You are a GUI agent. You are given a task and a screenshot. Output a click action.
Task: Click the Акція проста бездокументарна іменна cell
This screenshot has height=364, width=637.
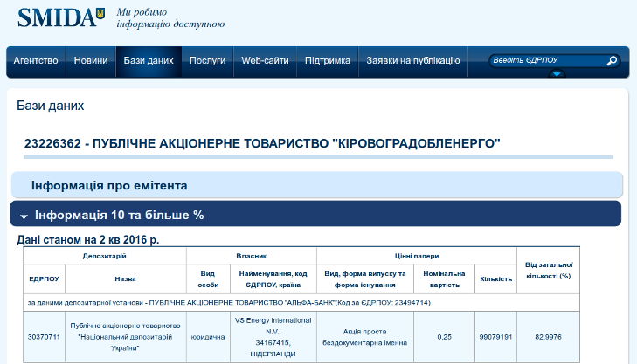pos(365,337)
